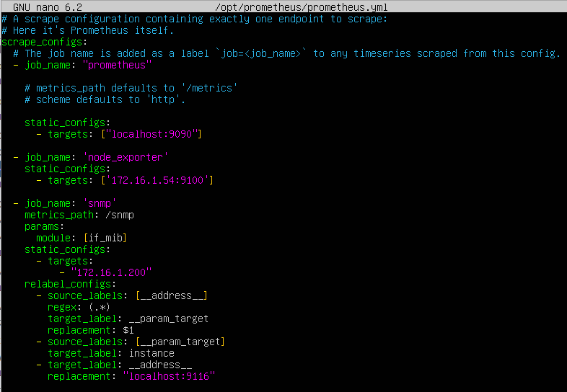Click 'static_configs:' under the snmp job
The width and height of the screenshot is (567, 392).
[x=67, y=249]
